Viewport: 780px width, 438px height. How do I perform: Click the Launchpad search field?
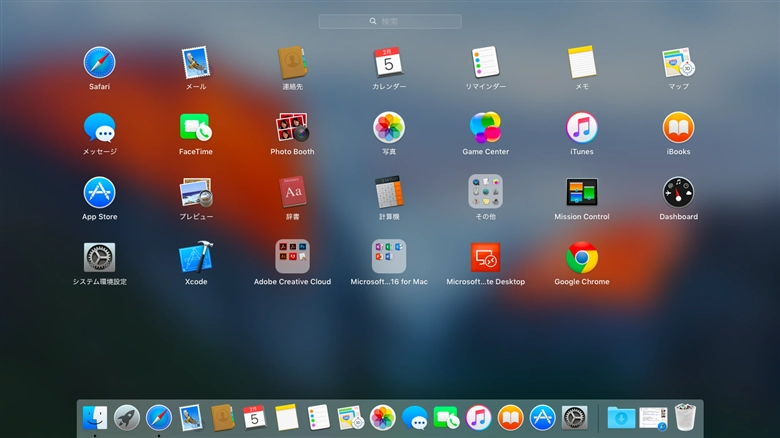390,21
